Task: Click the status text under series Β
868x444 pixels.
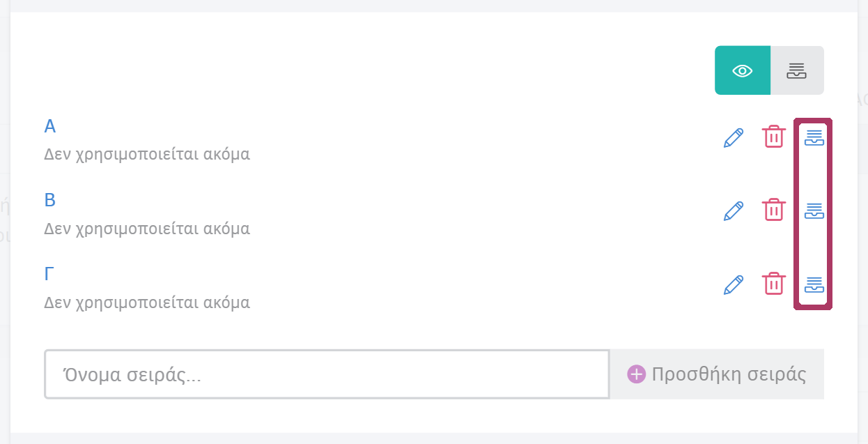Action: pyautogui.click(x=147, y=229)
